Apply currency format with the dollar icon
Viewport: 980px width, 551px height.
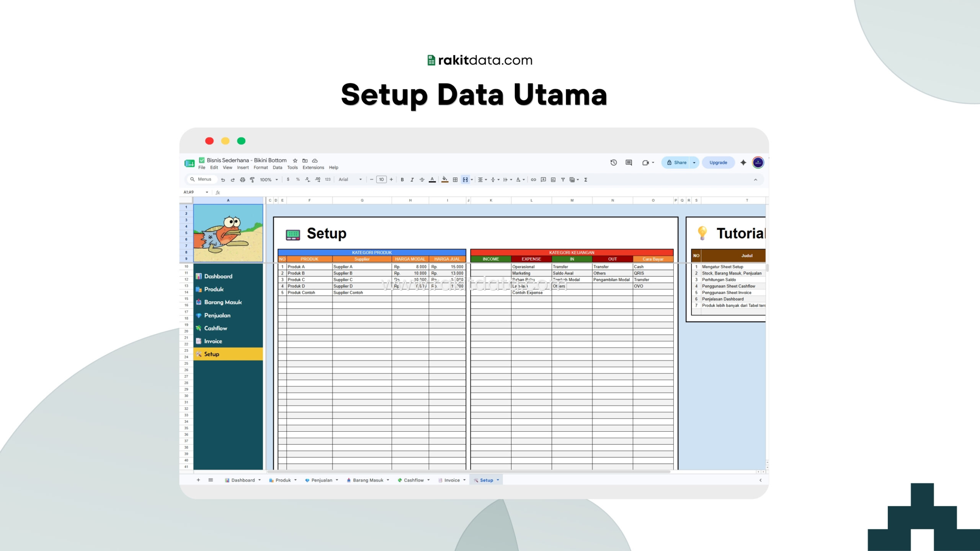pyautogui.click(x=288, y=179)
